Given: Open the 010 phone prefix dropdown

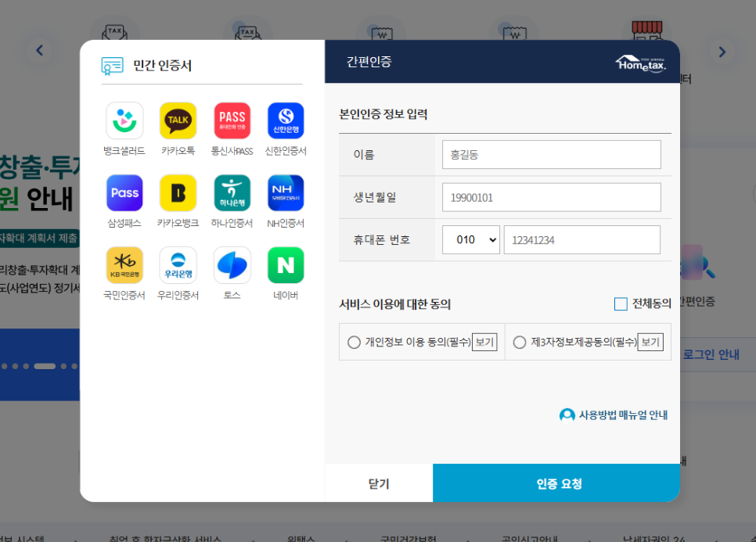Looking at the screenshot, I should (471, 240).
